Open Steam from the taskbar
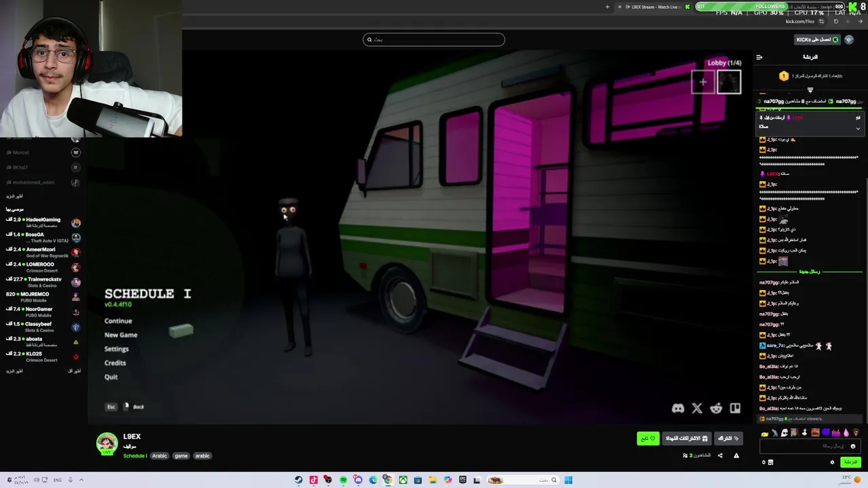The image size is (868, 488). click(x=298, y=480)
